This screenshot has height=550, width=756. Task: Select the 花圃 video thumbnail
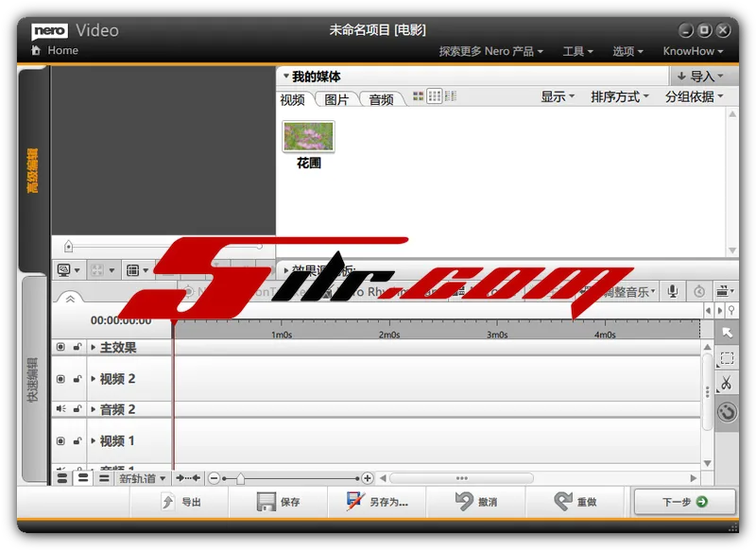308,137
